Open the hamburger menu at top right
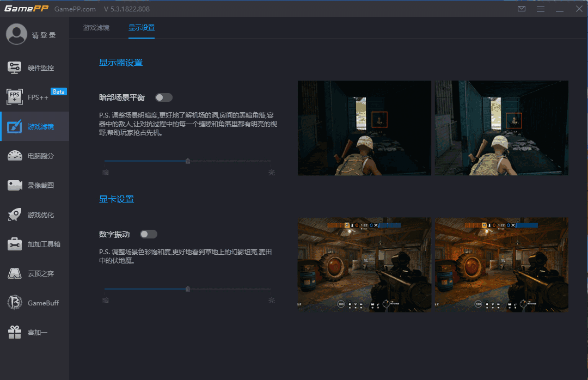Screen dimensions: 588x380 click(541, 9)
